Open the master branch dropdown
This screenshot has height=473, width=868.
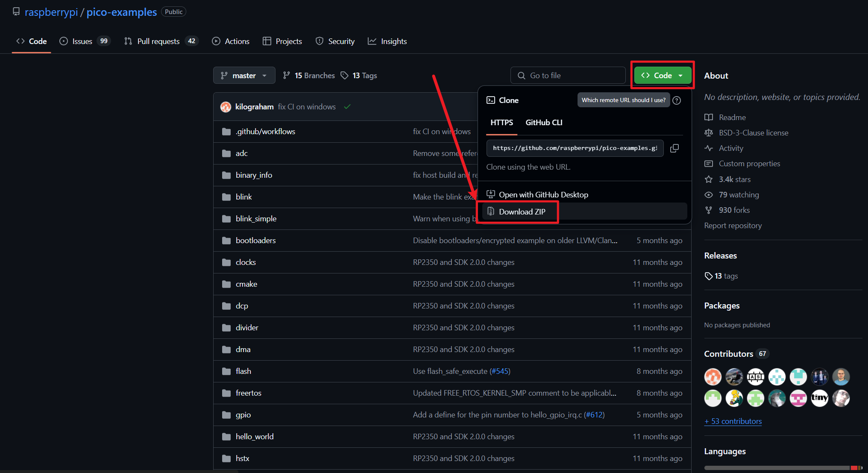pyautogui.click(x=244, y=76)
